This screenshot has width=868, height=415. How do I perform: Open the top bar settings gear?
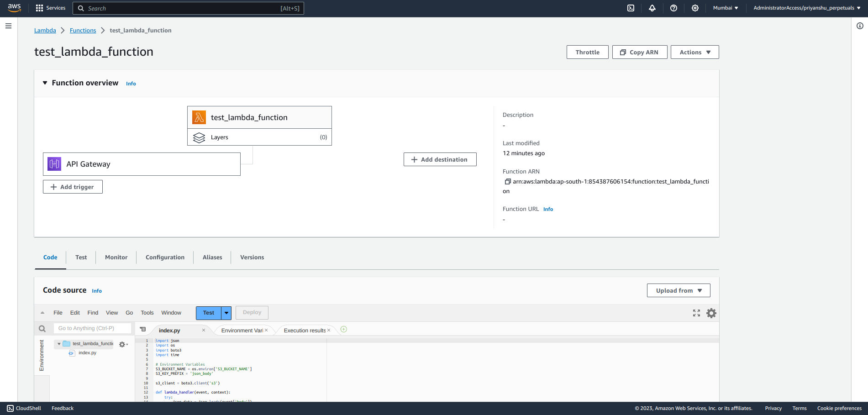click(695, 8)
